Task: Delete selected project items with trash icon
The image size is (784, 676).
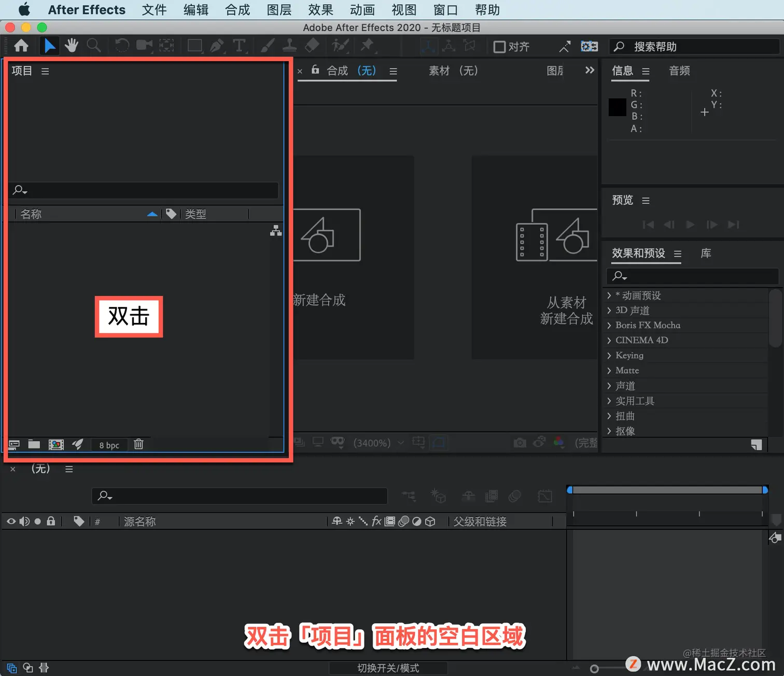Action: pos(138,444)
